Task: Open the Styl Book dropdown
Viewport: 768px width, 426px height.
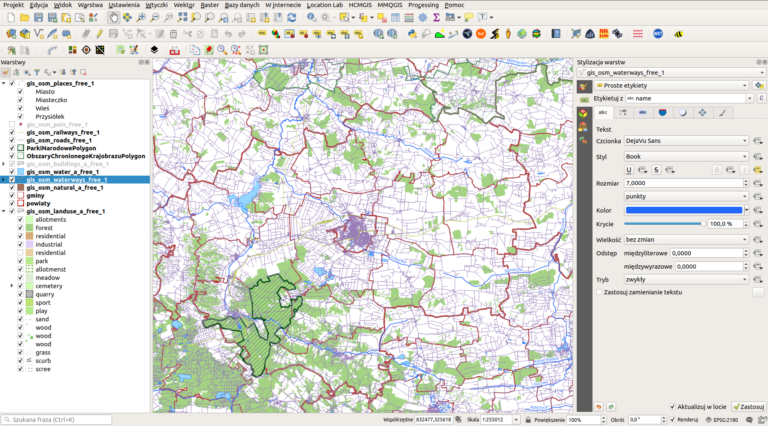Action: pos(686,157)
